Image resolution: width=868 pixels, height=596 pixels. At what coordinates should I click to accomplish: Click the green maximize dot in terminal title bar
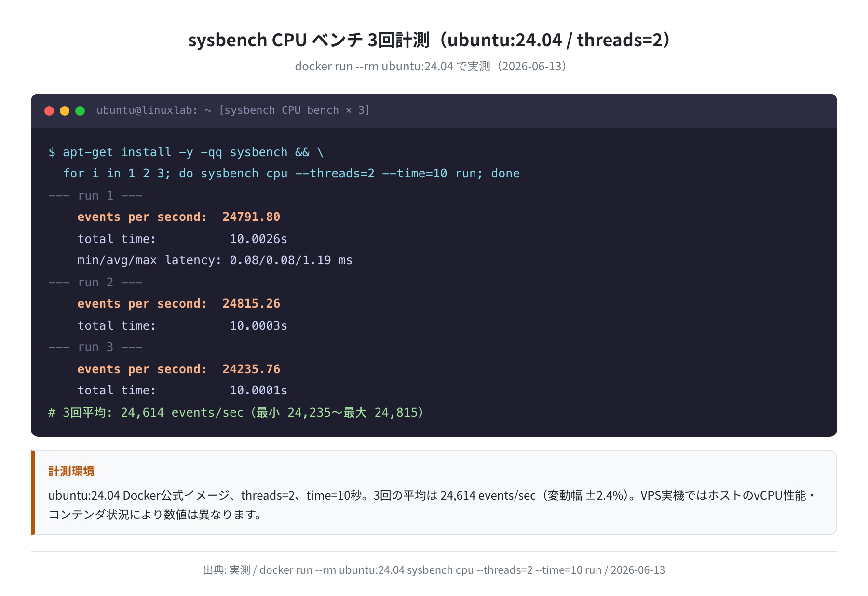click(80, 111)
